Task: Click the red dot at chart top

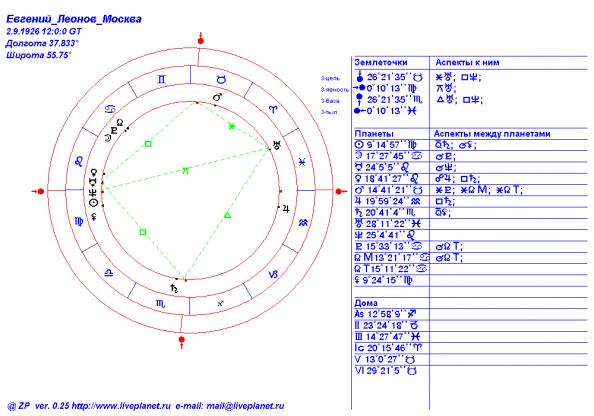Action: [x=201, y=41]
